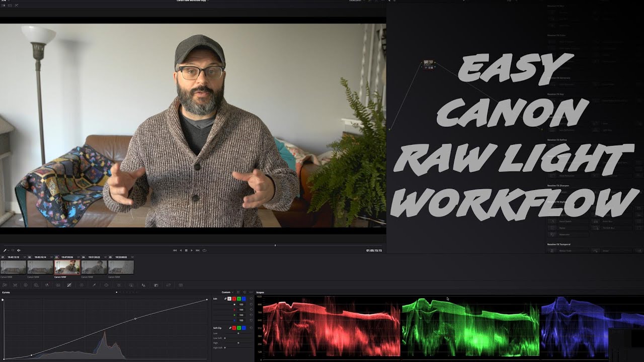644x362 pixels.
Task: Select highlighted clip 03 thumbnail
Action: coord(67,267)
